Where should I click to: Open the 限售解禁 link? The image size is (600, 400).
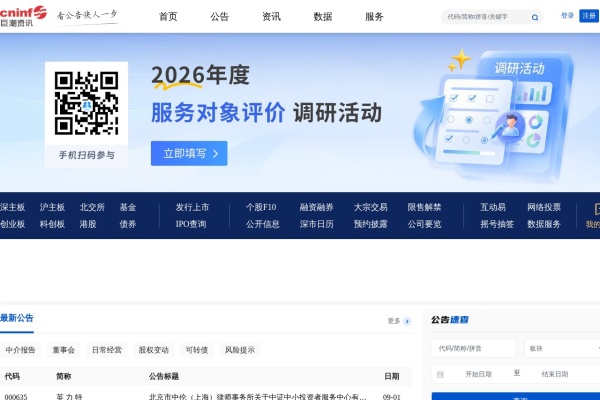tap(424, 207)
